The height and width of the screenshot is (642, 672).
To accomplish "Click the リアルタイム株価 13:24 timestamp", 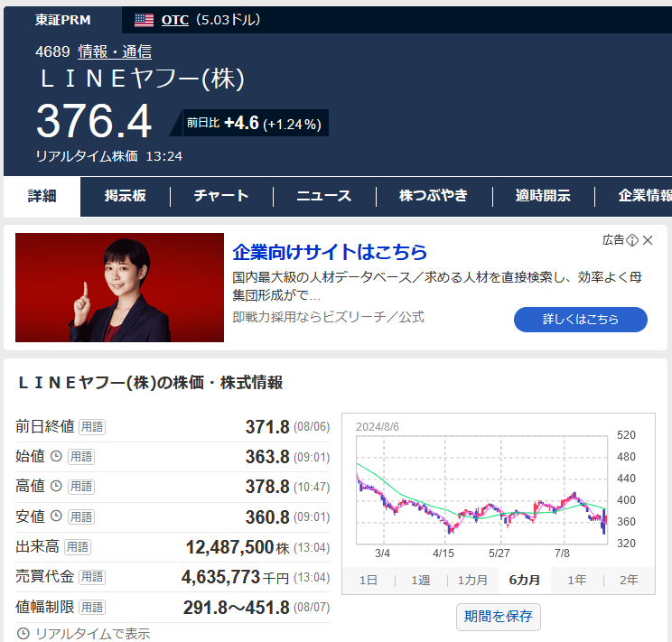I will point(109,156).
